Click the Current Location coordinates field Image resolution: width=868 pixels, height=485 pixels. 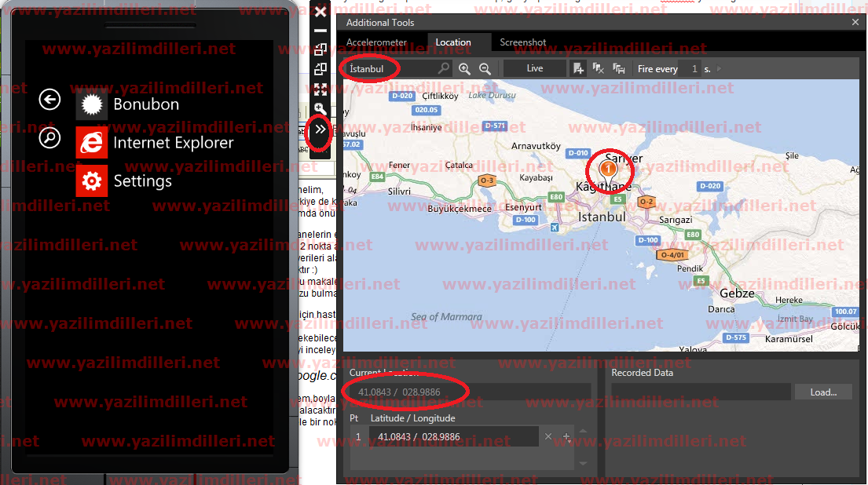[470, 392]
